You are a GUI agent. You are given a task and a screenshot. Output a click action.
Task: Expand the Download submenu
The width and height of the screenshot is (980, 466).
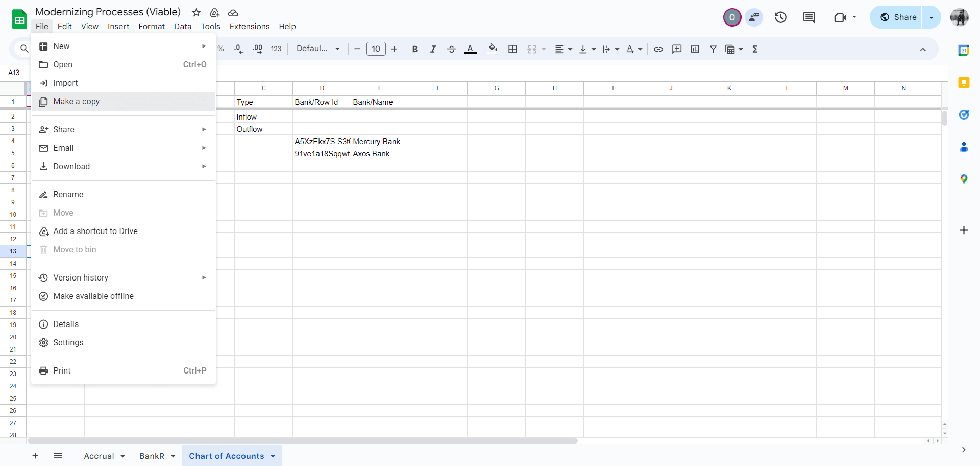point(124,166)
